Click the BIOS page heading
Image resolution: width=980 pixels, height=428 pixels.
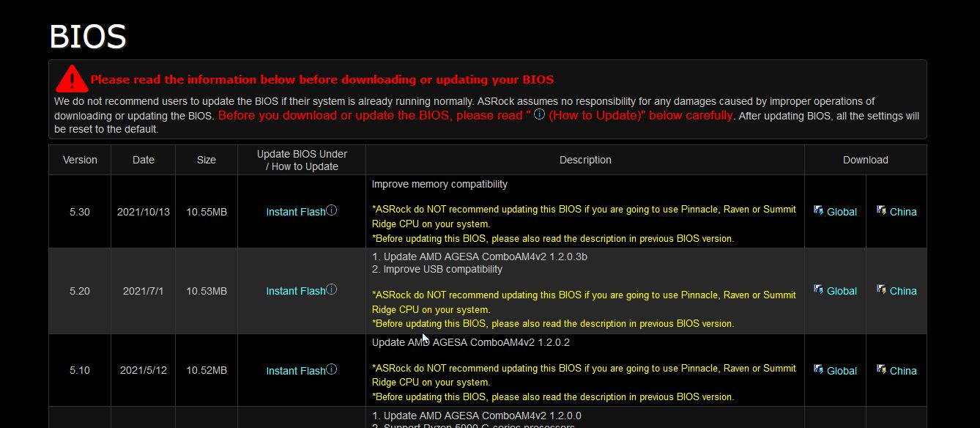[x=88, y=36]
